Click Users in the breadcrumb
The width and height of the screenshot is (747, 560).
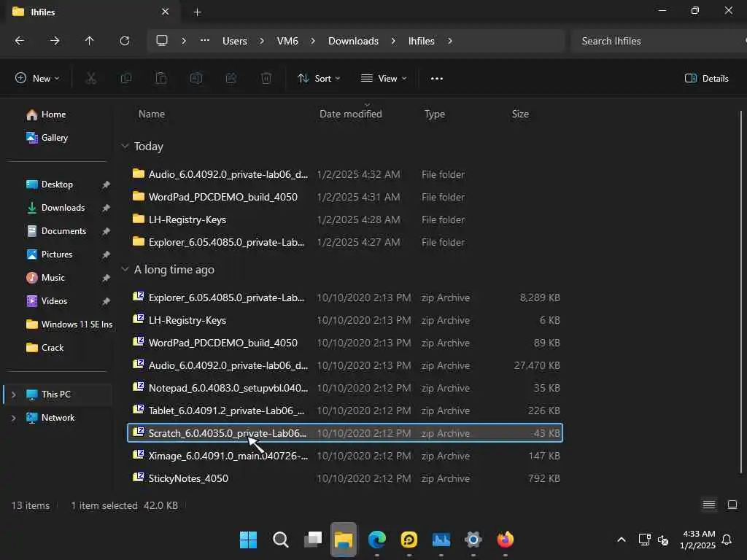pos(235,41)
